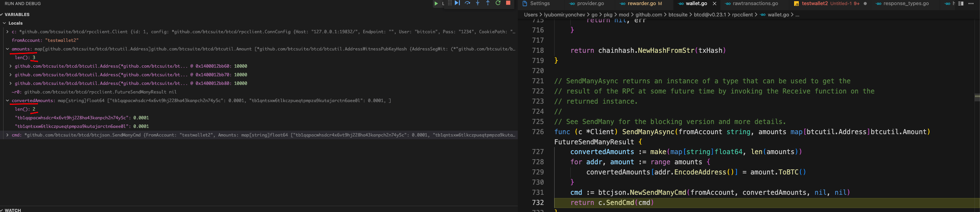The height and width of the screenshot is (212, 980).
Task: Open the response_types.go tab
Action: (906, 4)
